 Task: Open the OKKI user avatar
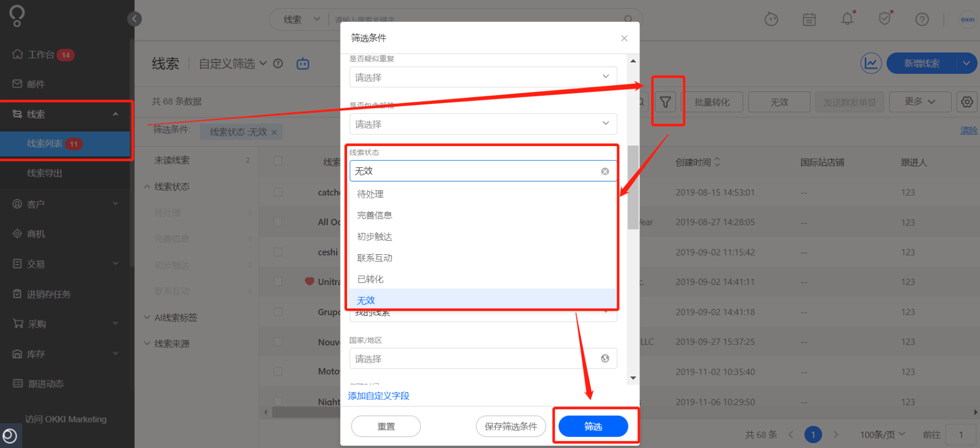(x=967, y=20)
